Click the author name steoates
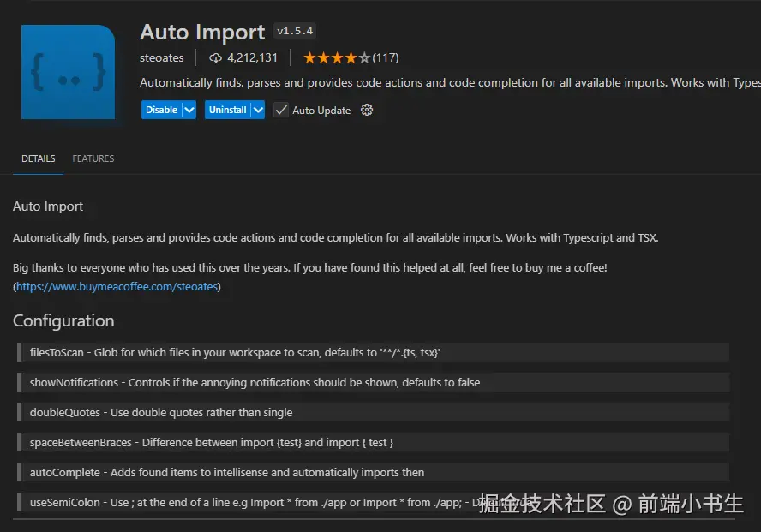Screen dimensions: 761x532 coord(161,57)
